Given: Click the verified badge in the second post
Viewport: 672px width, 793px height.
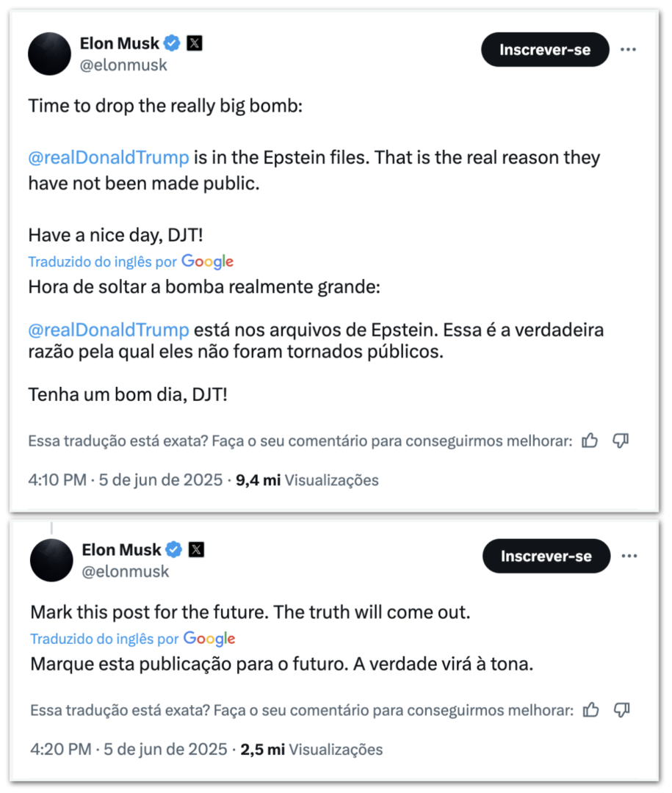Looking at the screenshot, I should pos(174,549).
